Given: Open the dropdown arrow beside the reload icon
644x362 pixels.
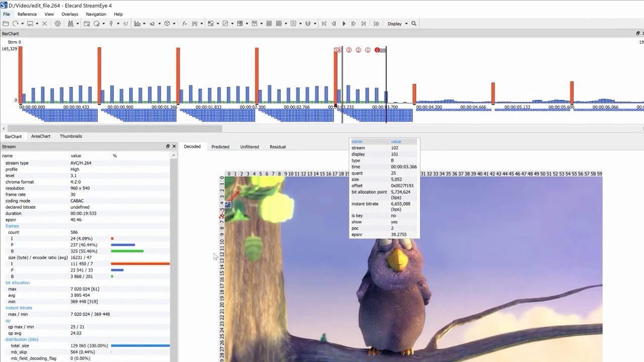Looking at the screenshot, I should click(22, 24).
